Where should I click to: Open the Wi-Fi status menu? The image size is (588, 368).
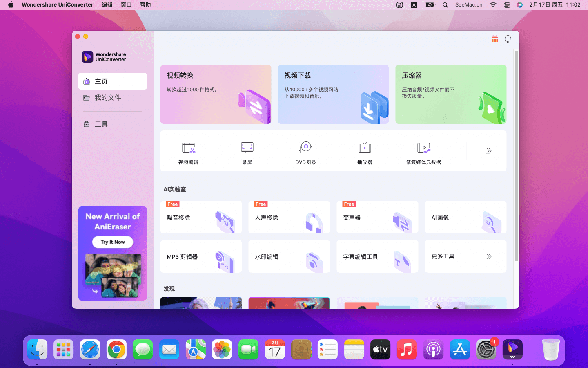(493, 5)
